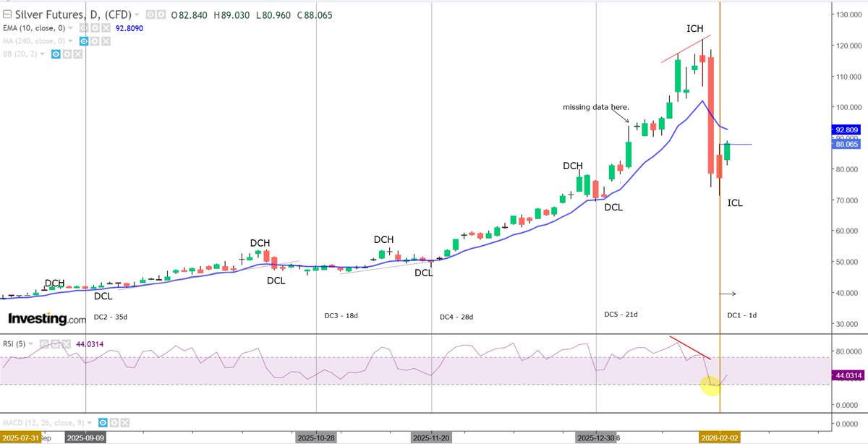Select the 2025-12-30 date label
Viewport: 868px width, 444px height.
(596, 437)
